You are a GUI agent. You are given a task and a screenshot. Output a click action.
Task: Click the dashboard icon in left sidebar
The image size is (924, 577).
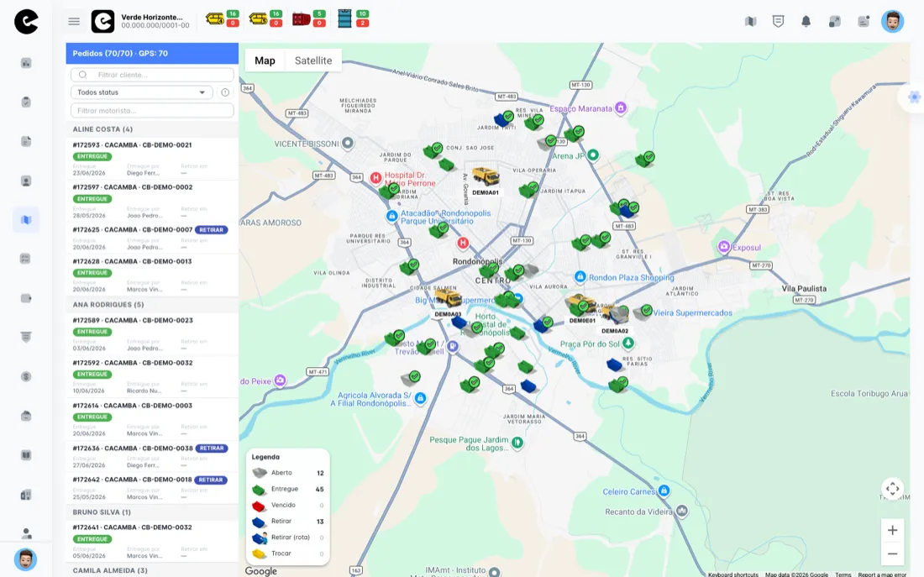click(26, 63)
